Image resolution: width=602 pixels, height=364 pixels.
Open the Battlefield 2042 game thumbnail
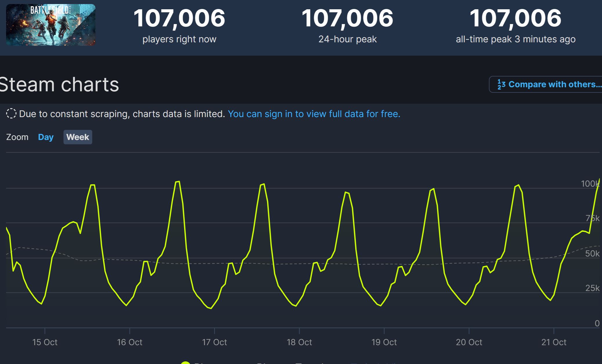click(x=51, y=25)
